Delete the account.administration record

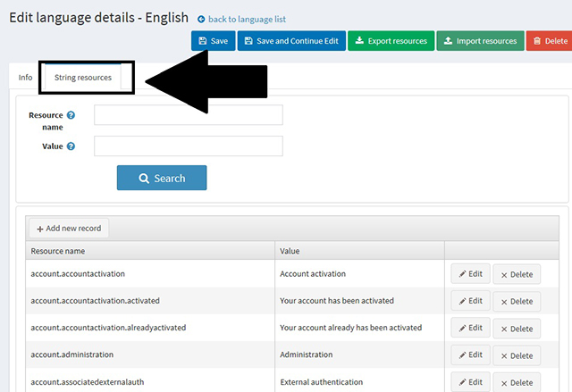pyautogui.click(x=517, y=355)
